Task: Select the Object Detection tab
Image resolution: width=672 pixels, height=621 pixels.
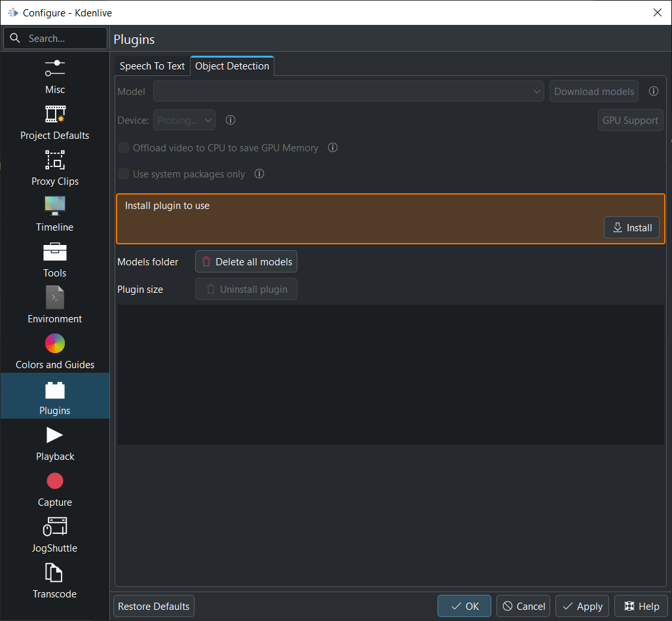Action: [x=232, y=66]
